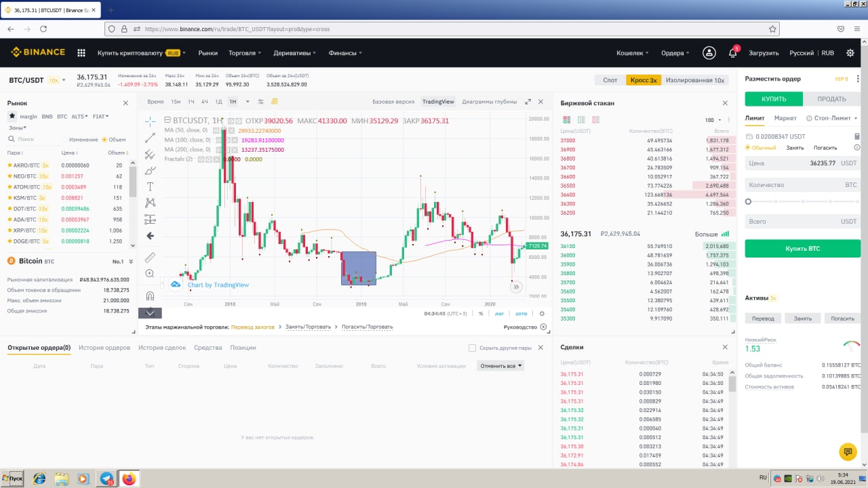This screenshot has width=868, height=488.
Task: Open the chart settings gear
Action: (x=542, y=313)
